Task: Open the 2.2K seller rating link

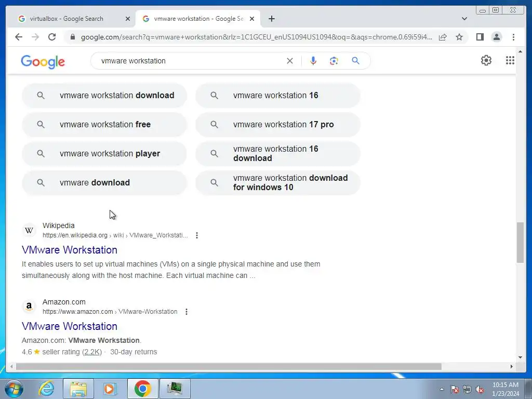Action: tap(92, 352)
